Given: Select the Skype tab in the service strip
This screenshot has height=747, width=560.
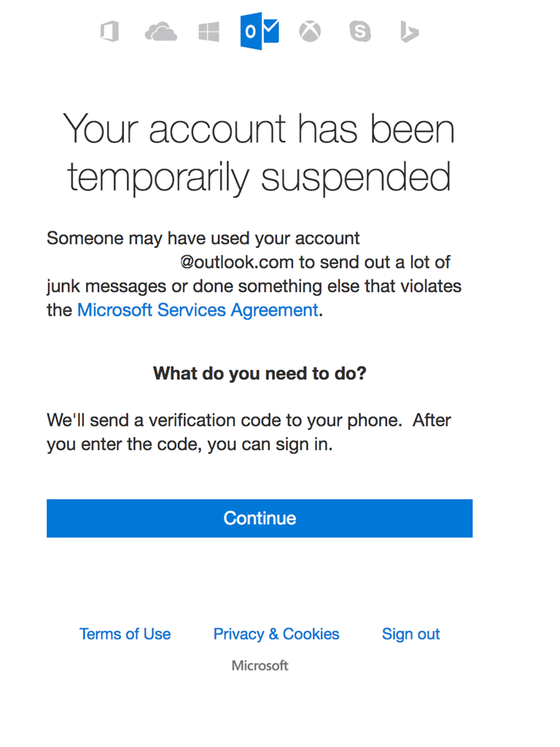Looking at the screenshot, I should (360, 31).
